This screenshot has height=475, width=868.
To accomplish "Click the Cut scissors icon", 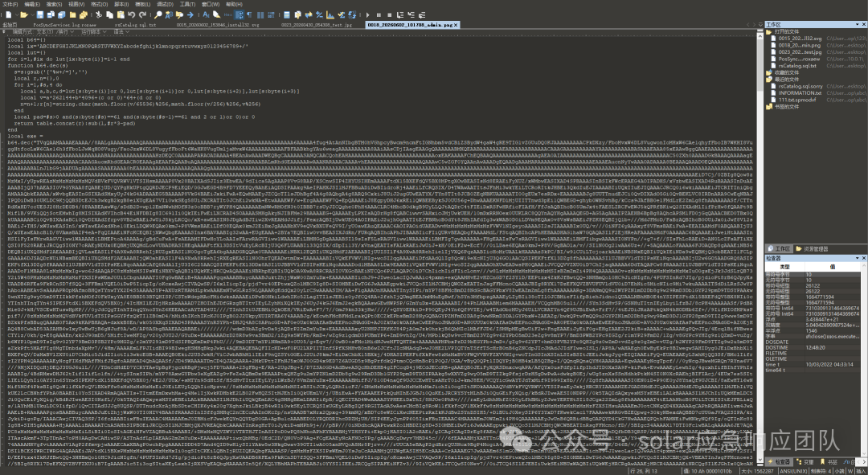I will tap(99, 15).
